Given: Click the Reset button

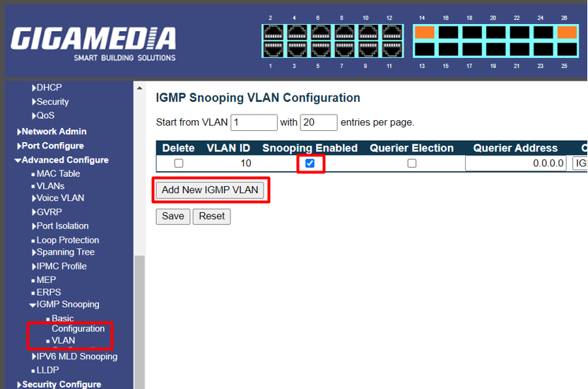Looking at the screenshot, I should click(x=211, y=216).
